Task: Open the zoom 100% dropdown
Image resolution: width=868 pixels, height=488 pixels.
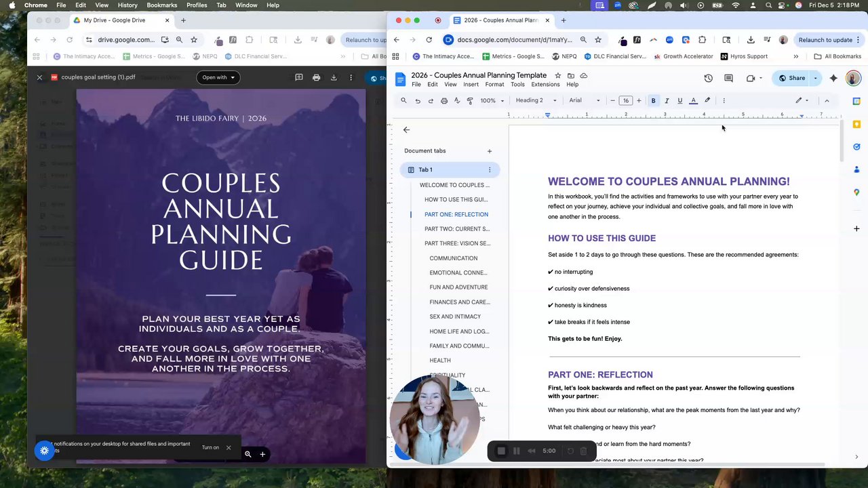Action: pos(492,100)
